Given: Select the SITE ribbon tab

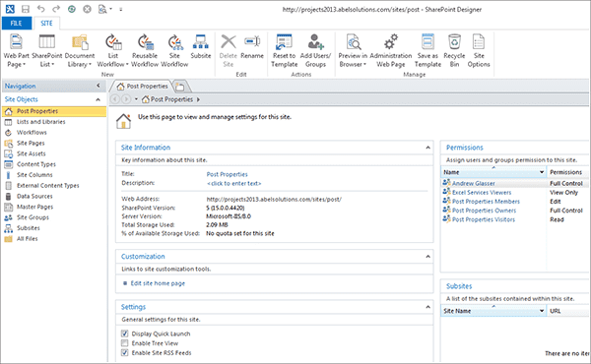Looking at the screenshot, I should pyautogui.click(x=46, y=24).
